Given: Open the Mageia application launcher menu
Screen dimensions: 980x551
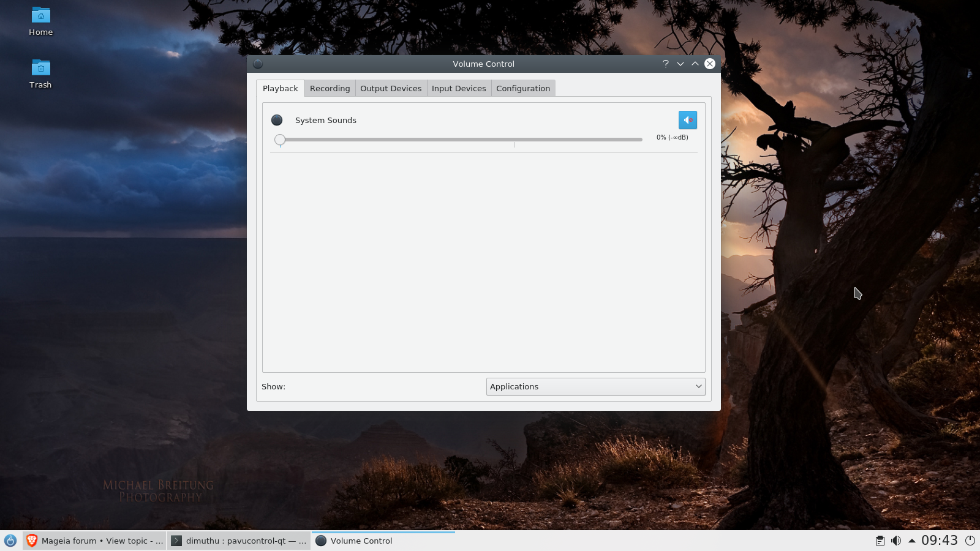Looking at the screenshot, I should [x=10, y=541].
